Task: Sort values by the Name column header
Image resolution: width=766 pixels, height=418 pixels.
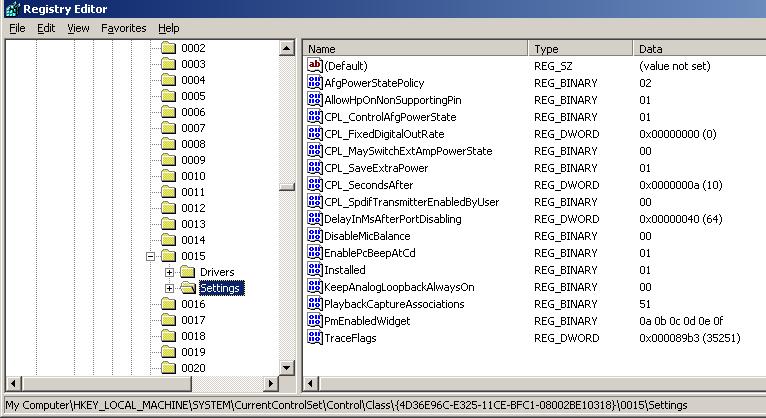Action: (415, 48)
